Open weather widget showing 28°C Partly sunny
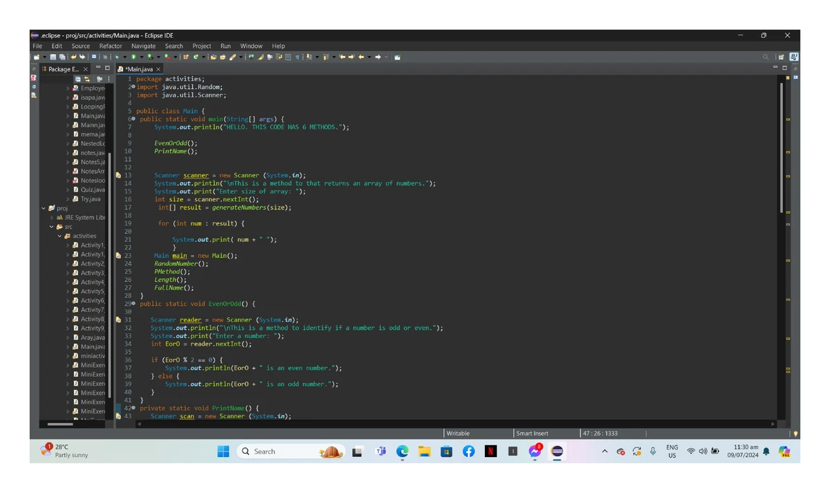The height and width of the screenshot is (504, 830). click(66, 451)
